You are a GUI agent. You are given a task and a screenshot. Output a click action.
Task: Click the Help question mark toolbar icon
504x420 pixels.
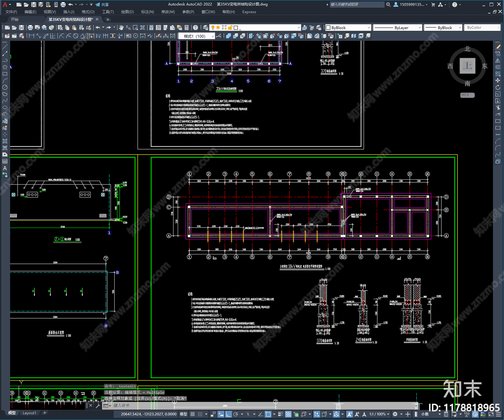tap(196, 28)
